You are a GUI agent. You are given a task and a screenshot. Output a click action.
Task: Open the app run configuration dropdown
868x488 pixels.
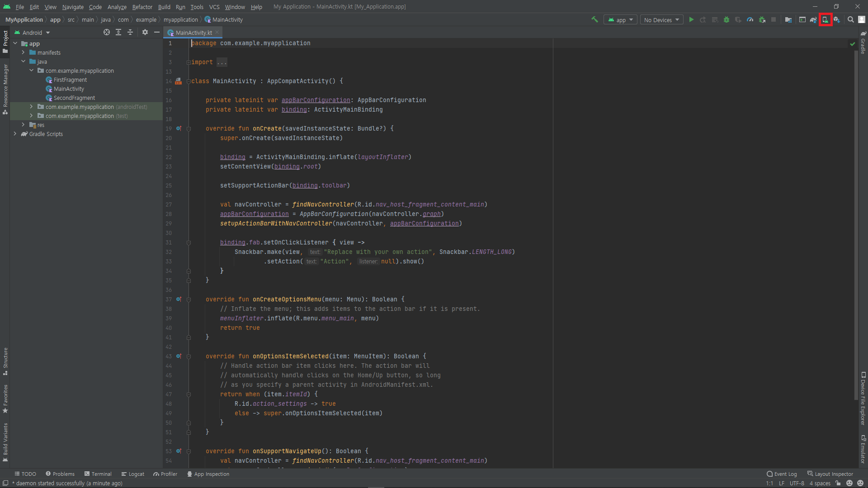tap(620, 20)
